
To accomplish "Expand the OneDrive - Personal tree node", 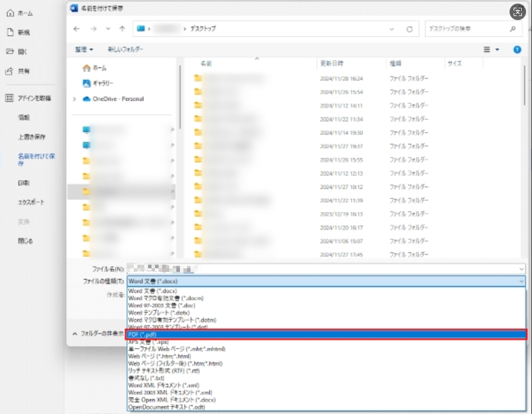I will pos(74,100).
